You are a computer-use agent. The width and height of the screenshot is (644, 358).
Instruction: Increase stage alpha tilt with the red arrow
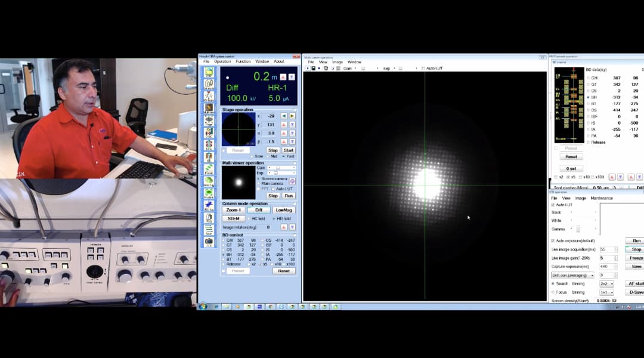(284, 133)
